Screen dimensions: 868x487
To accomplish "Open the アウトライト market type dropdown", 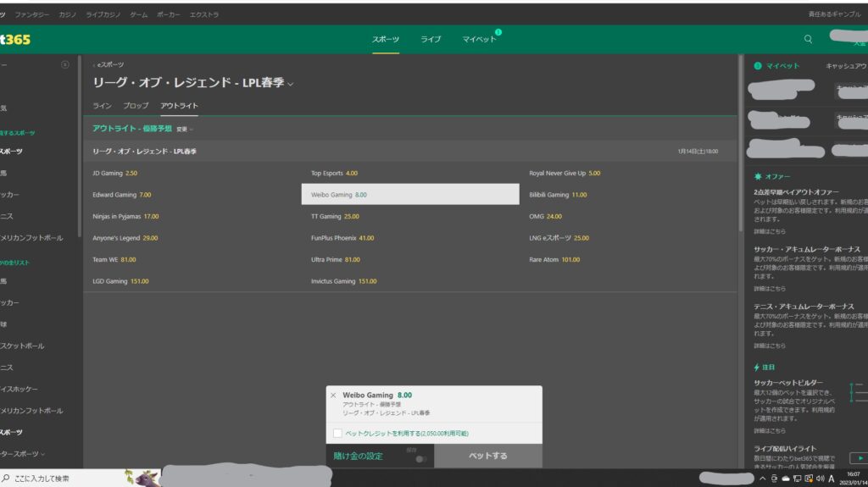I will pyautogui.click(x=184, y=129).
